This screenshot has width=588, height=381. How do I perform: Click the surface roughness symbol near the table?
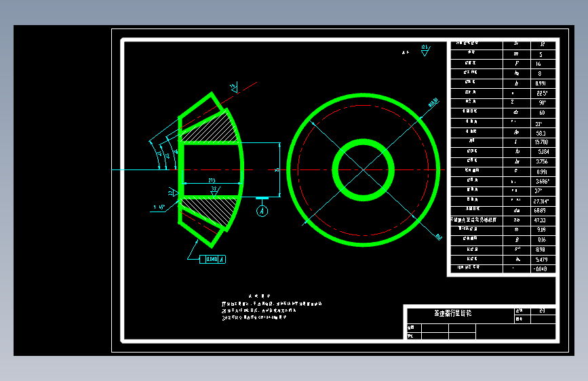(x=425, y=51)
